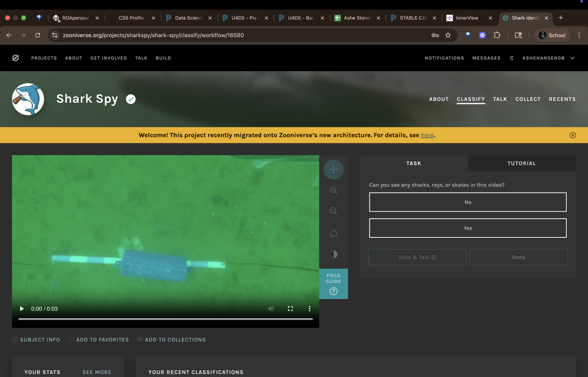Add this subject to collections

pos(171,340)
